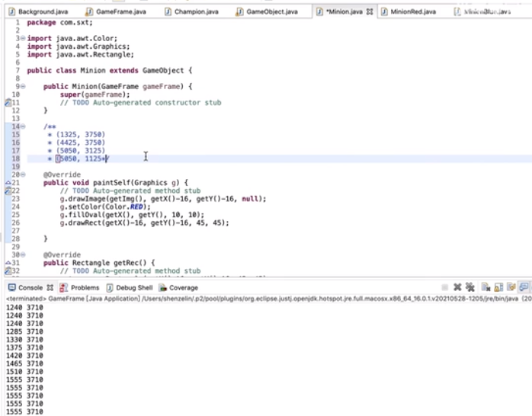The height and width of the screenshot is (416, 532).
Task: Select the MinionRed.java tab
Action: pos(409,11)
